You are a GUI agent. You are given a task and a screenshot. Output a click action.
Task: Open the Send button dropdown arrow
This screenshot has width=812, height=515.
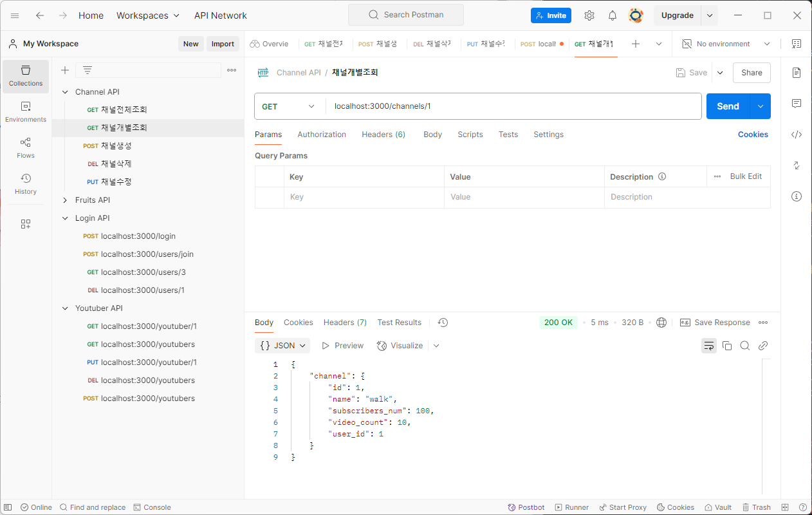pyautogui.click(x=761, y=106)
